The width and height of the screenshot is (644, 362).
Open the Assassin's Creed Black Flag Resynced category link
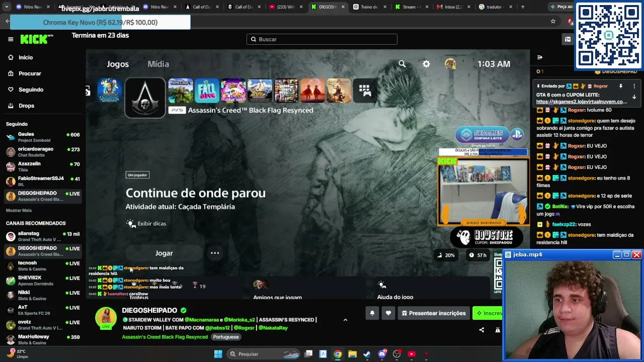165,337
